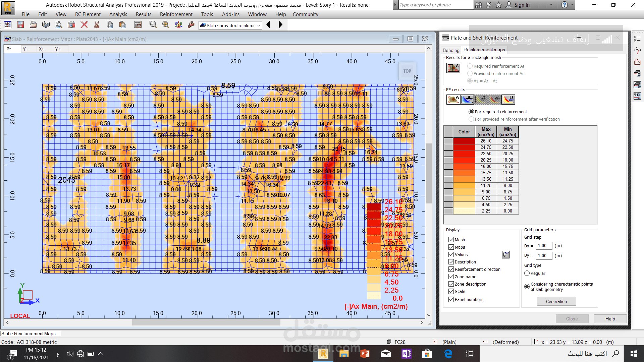
Task: Switch to the Bending tab
Action: tap(451, 50)
